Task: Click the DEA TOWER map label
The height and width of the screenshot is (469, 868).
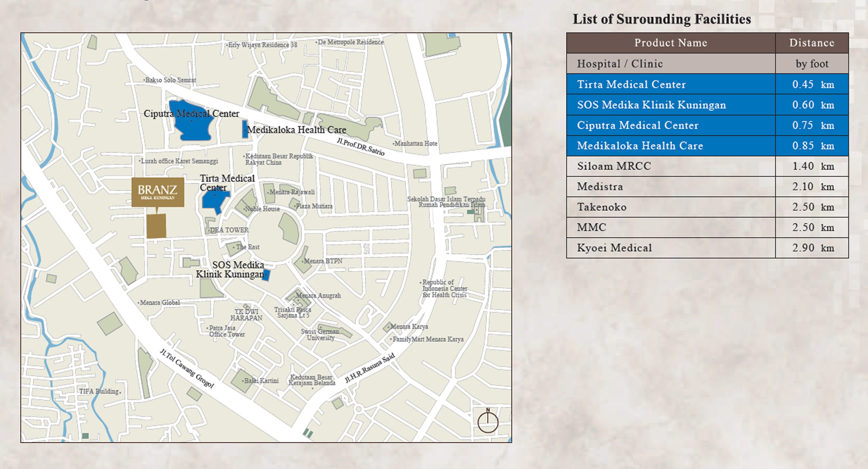Action: pyautogui.click(x=229, y=230)
